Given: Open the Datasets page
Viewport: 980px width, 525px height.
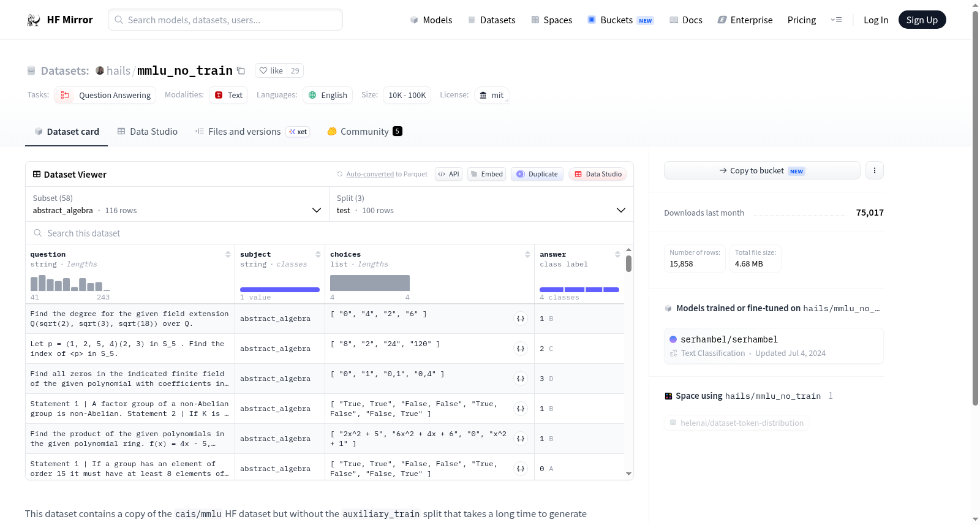Looking at the screenshot, I should [491, 20].
